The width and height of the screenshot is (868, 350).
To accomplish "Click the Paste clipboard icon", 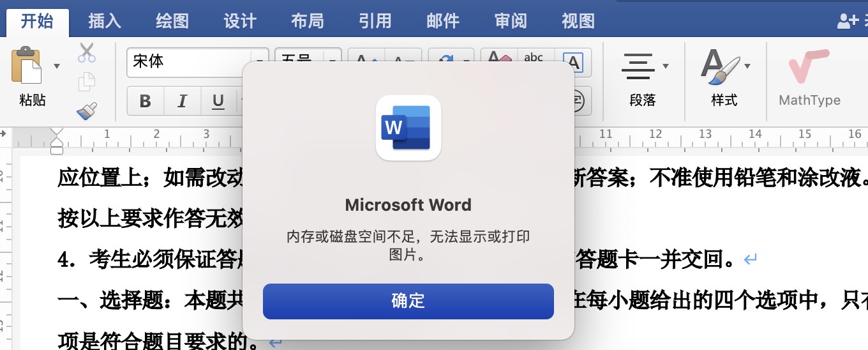I will 27,65.
